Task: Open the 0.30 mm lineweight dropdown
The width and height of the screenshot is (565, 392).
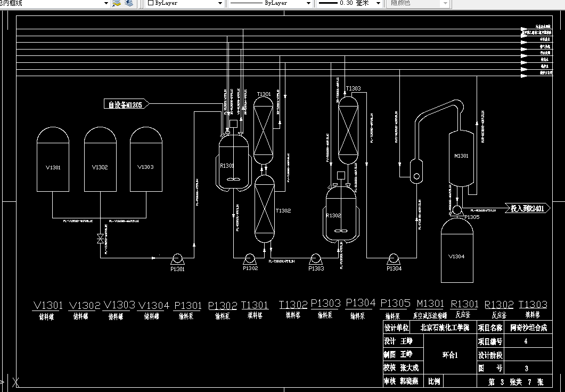Action: (378, 3)
